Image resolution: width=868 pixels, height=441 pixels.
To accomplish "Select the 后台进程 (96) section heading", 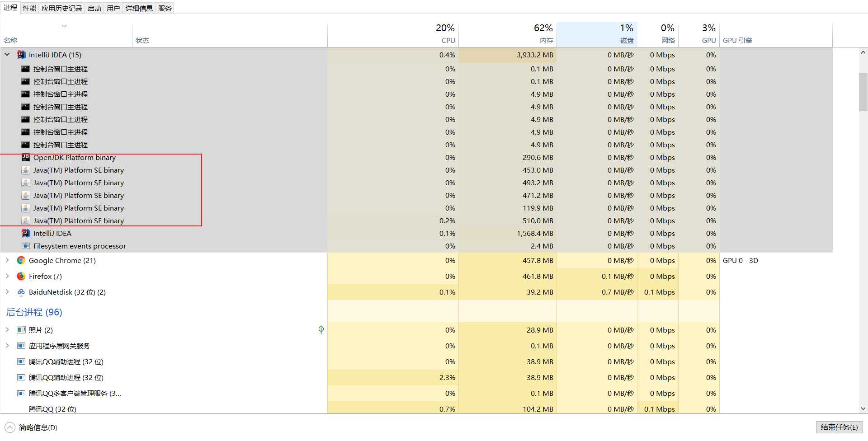I will [x=34, y=312].
